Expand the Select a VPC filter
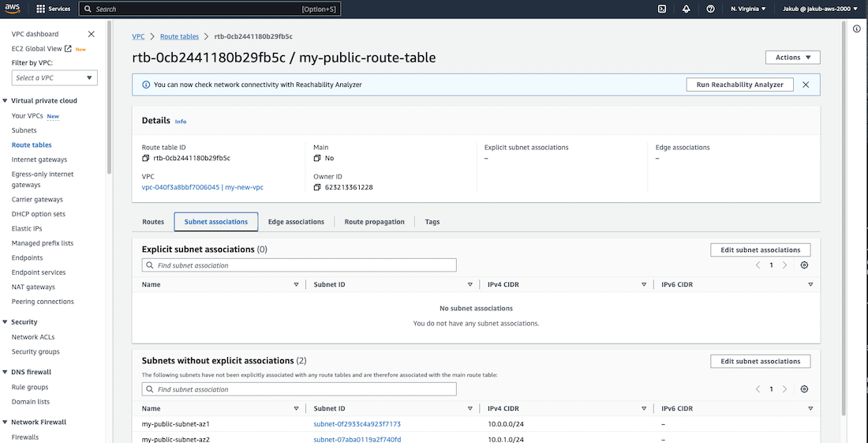868x443 pixels. point(55,77)
